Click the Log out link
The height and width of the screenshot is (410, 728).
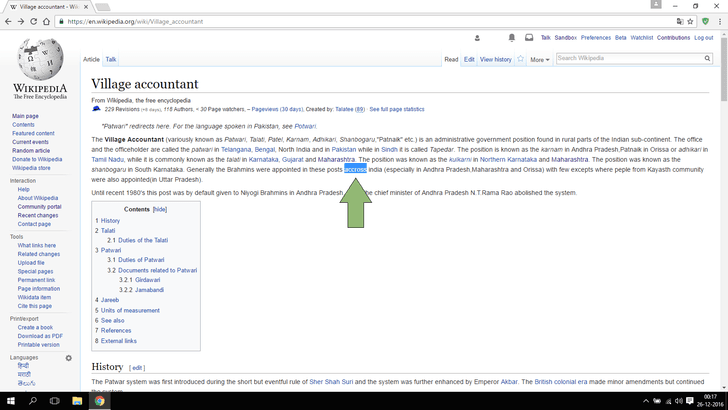point(703,38)
